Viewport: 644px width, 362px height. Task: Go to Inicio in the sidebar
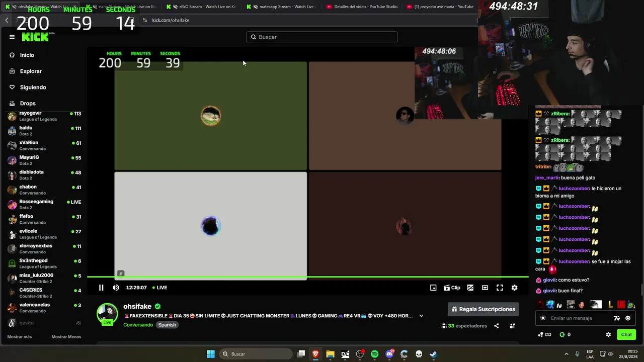(22, 55)
